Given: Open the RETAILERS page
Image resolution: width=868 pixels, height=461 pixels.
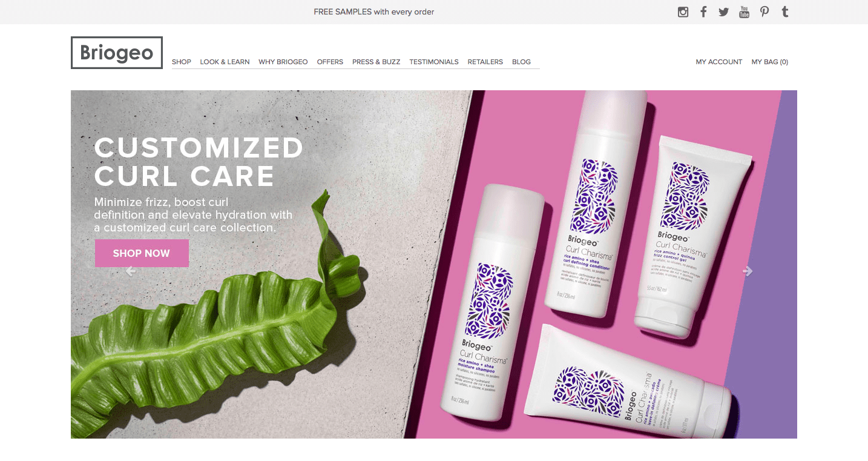Looking at the screenshot, I should click(x=485, y=62).
